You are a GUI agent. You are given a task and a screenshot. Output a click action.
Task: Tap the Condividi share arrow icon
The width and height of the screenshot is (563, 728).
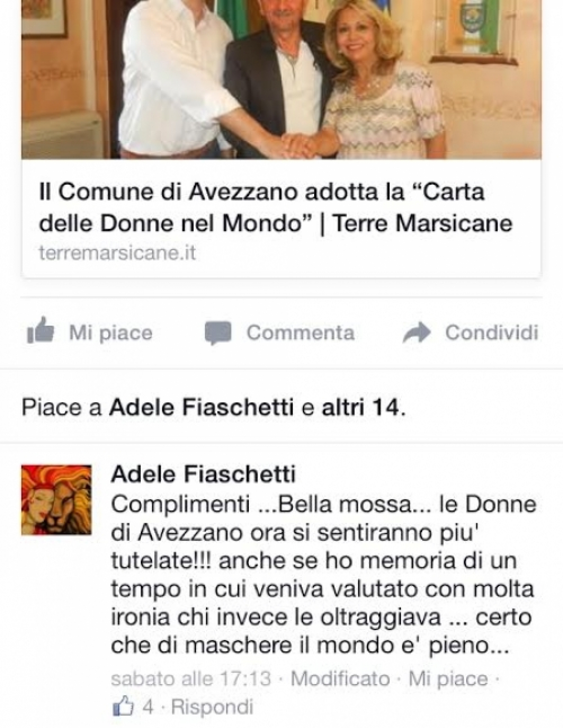click(x=416, y=332)
